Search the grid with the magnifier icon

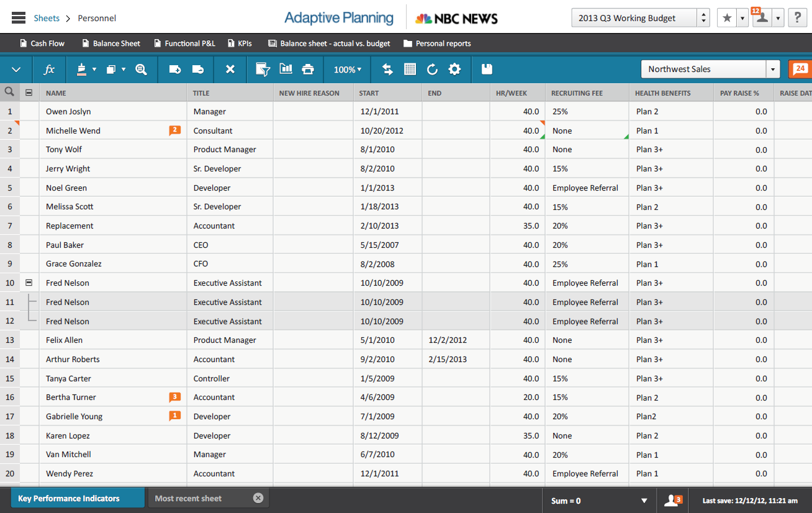tap(141, 69)
